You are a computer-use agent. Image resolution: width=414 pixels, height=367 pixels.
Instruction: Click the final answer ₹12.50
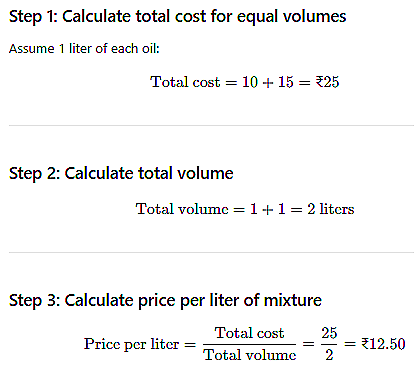[x=383, y=344]
